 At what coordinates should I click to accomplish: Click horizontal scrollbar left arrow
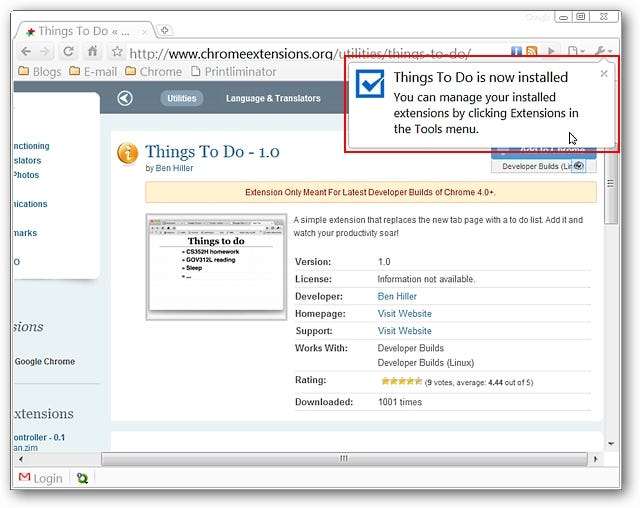21,459
